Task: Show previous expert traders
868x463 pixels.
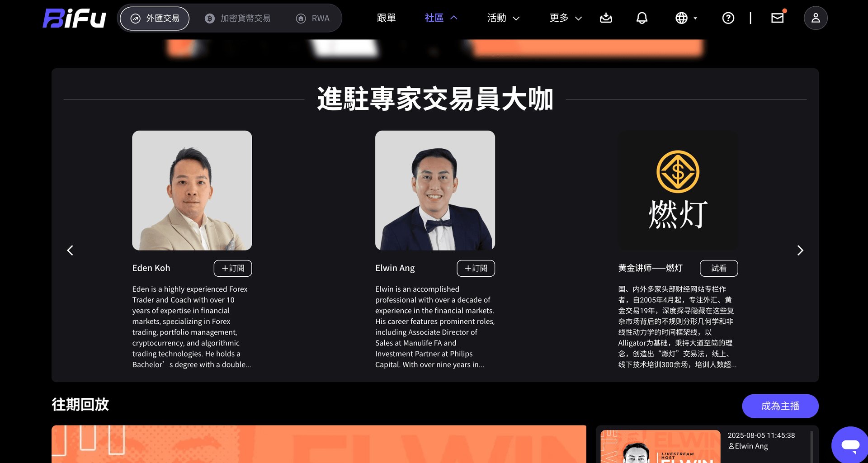Action: [70, 250]
